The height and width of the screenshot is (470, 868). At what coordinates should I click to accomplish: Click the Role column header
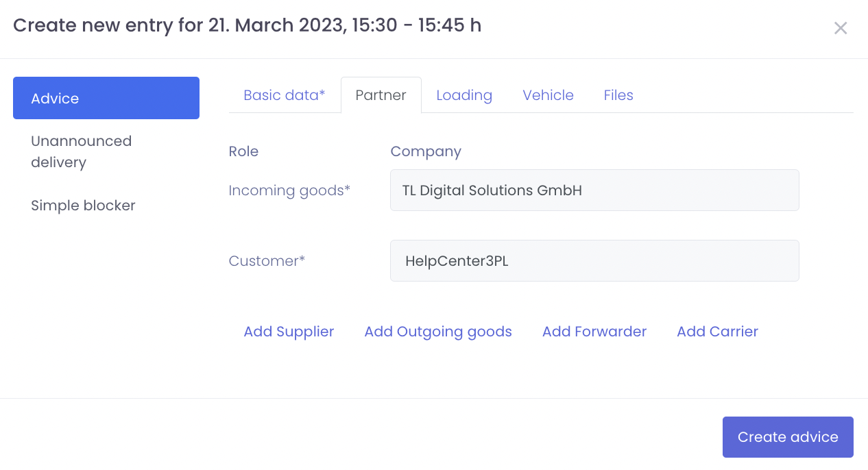(x=243, y=151)
